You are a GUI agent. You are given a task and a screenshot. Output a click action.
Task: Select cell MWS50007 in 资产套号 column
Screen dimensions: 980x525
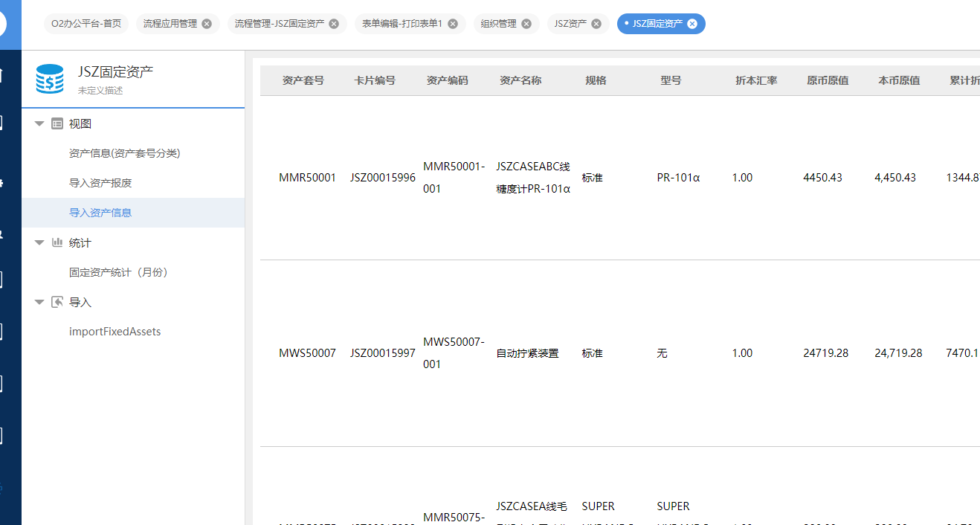307,353
